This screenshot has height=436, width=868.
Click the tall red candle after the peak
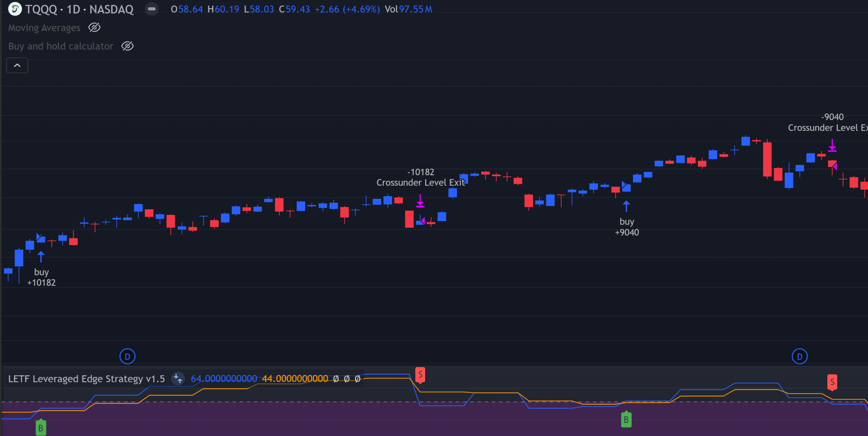point(767,159)
